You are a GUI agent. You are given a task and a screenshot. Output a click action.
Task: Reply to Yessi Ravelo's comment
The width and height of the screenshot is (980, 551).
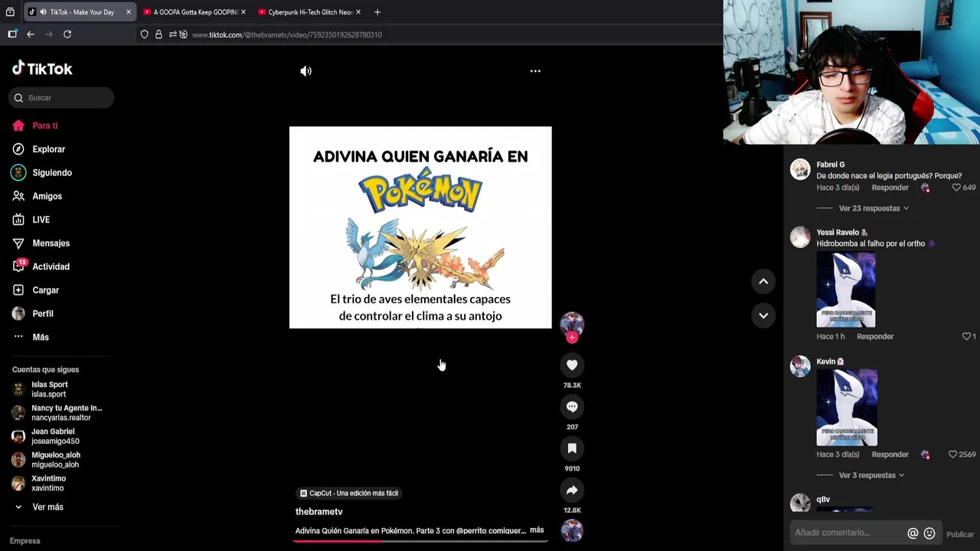pyautogui.click(x=875, y=337)
